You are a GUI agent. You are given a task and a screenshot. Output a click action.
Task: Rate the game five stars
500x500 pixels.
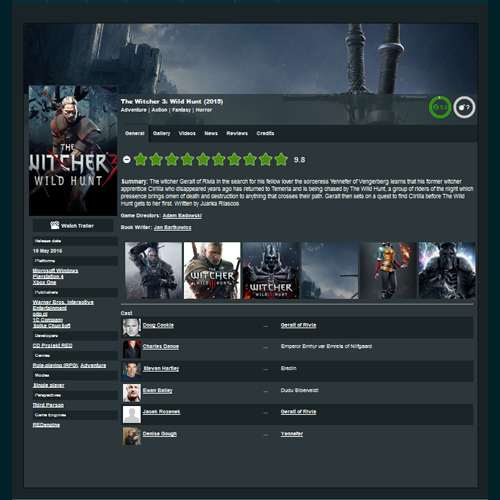[203, 160]
